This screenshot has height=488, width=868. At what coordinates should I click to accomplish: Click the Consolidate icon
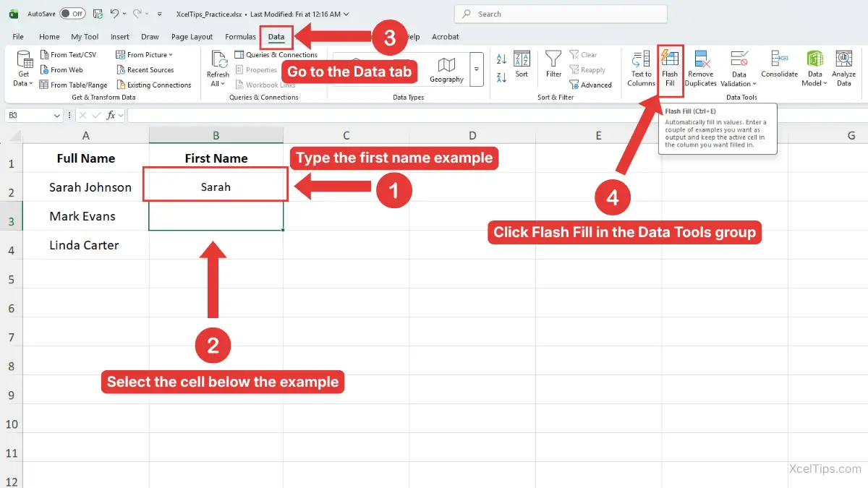pyautogui.click(x=779, y=65)
